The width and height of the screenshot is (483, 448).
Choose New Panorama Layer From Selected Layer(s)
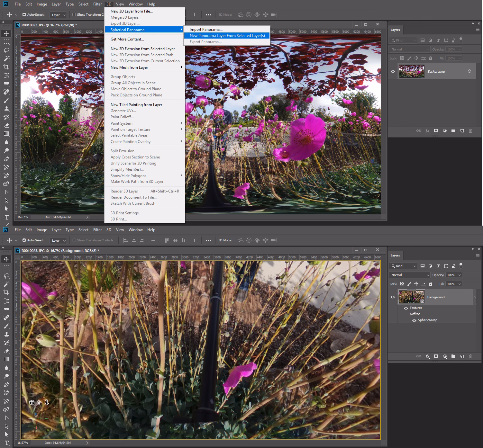coord(227,35)
